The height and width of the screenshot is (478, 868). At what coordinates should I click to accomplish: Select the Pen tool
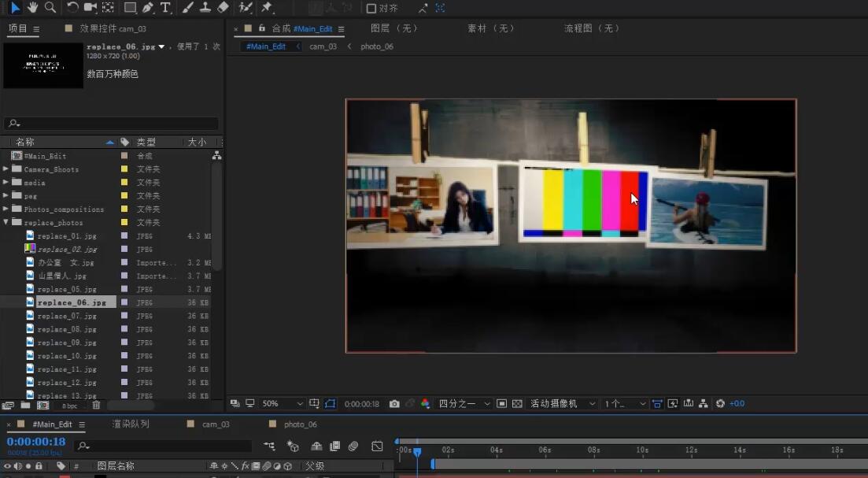[x=148, y=7]
